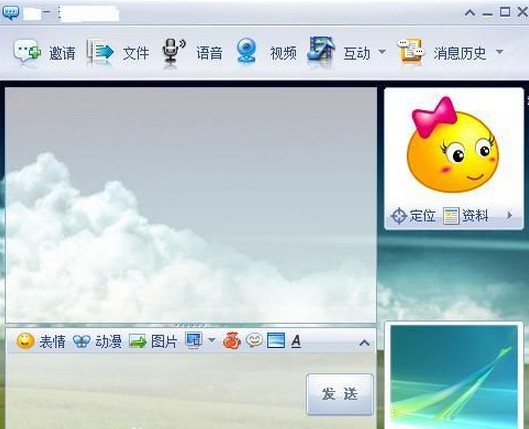Click the 资料 text label

click(475, 216)
